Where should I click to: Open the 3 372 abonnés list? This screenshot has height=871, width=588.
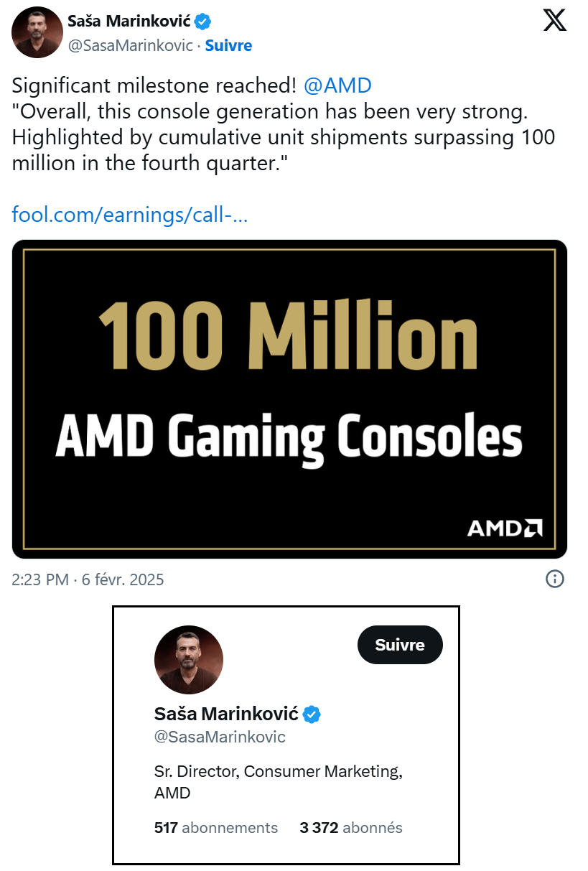pos(351,827)
